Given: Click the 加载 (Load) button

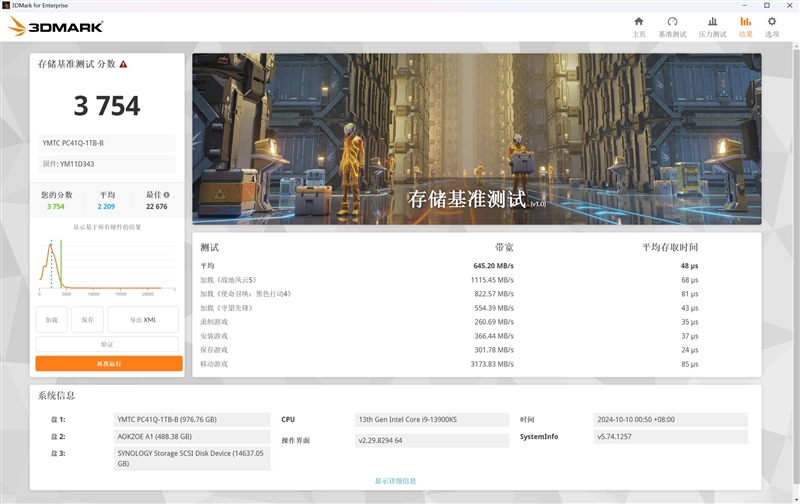Looking at the screenshot, I should (x=52, y=320).
